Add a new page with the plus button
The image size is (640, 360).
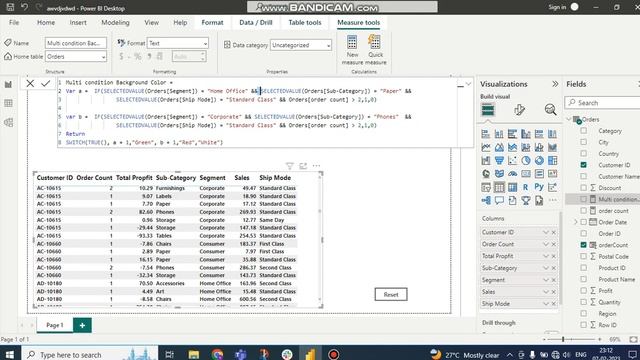click(x=82, y=325)
